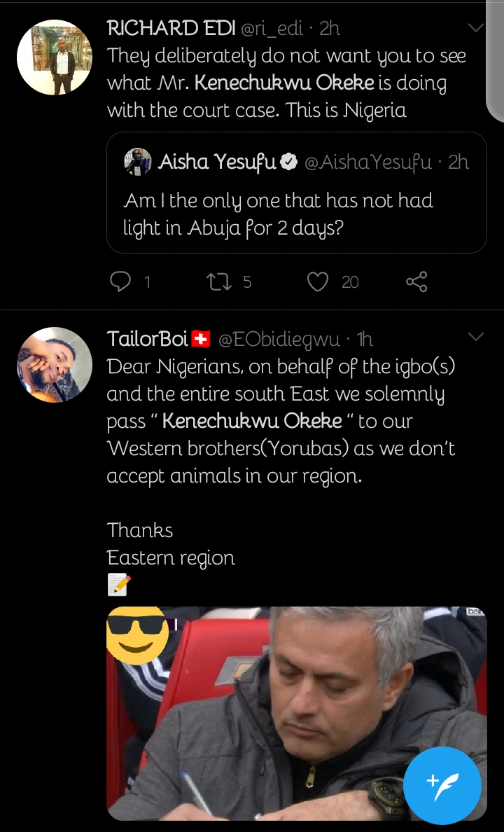Expand options chevron on TailorBoi's tweet

click(x=475, y=338)
